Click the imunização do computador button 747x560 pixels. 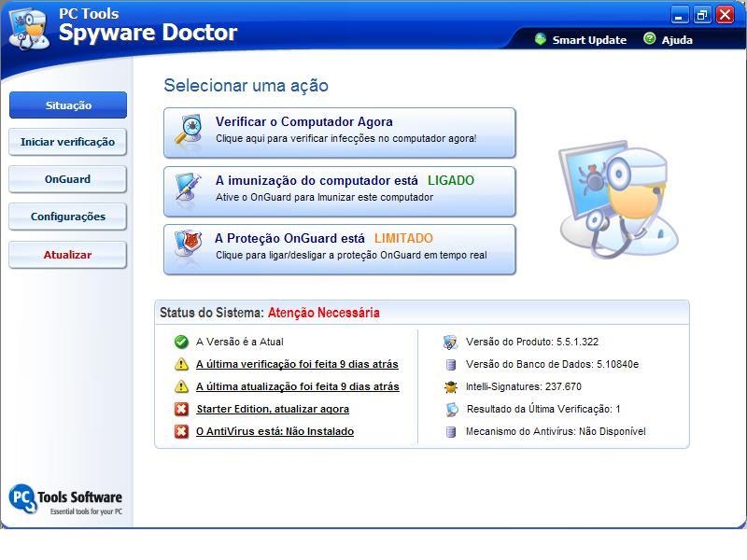(340, 191)
